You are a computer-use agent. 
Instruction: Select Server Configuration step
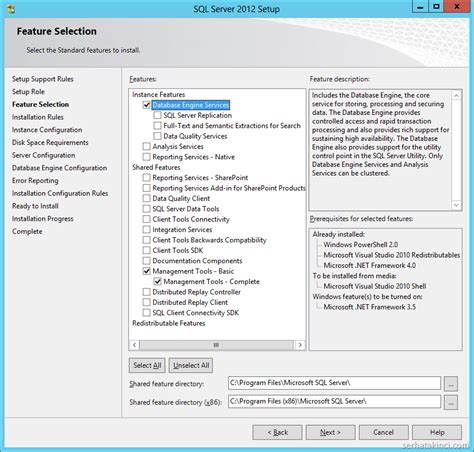pos(43,155)
